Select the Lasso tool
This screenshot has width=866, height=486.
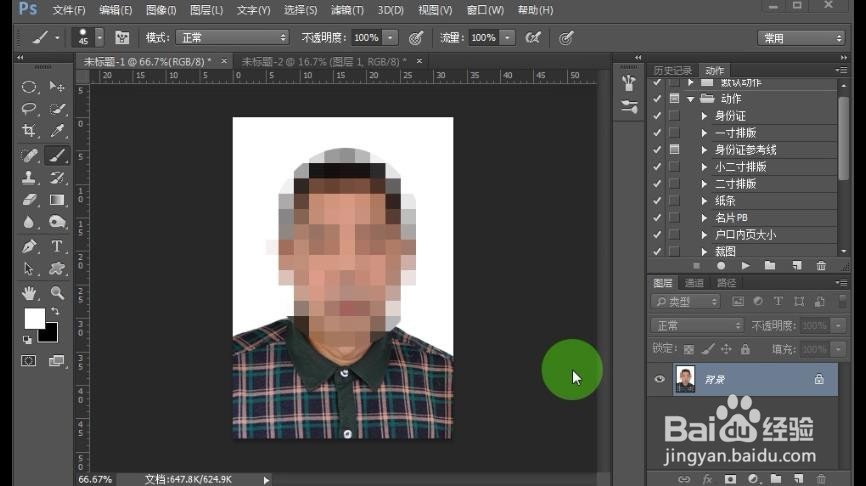29,109
